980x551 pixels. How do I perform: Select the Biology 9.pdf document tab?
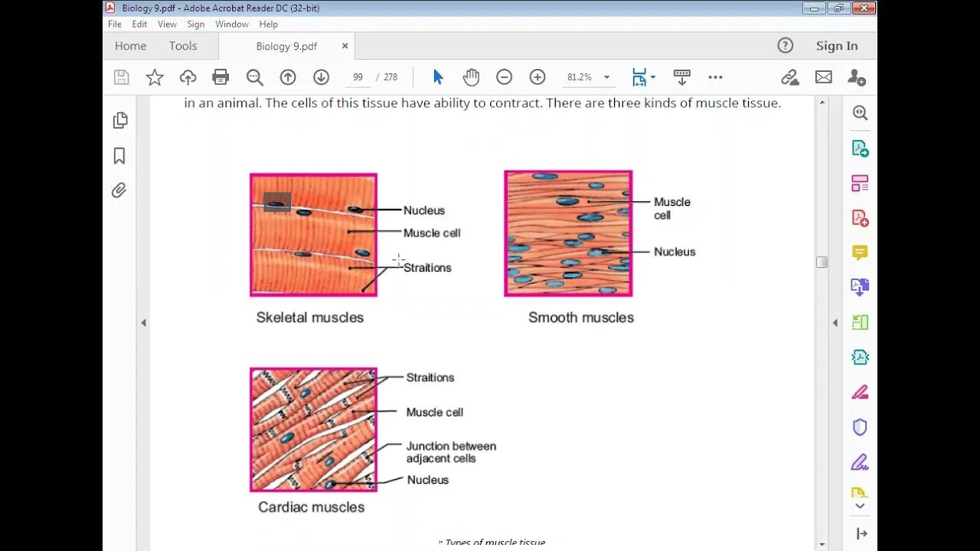[286, 46]
